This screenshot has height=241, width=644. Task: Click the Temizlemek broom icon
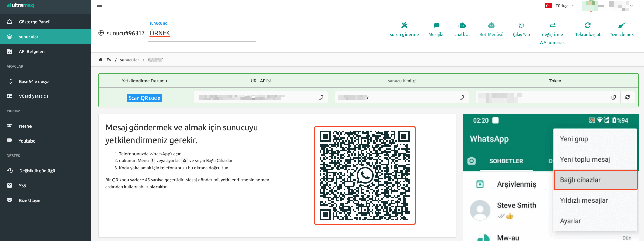pyautogui.click(x=622, y=25)
